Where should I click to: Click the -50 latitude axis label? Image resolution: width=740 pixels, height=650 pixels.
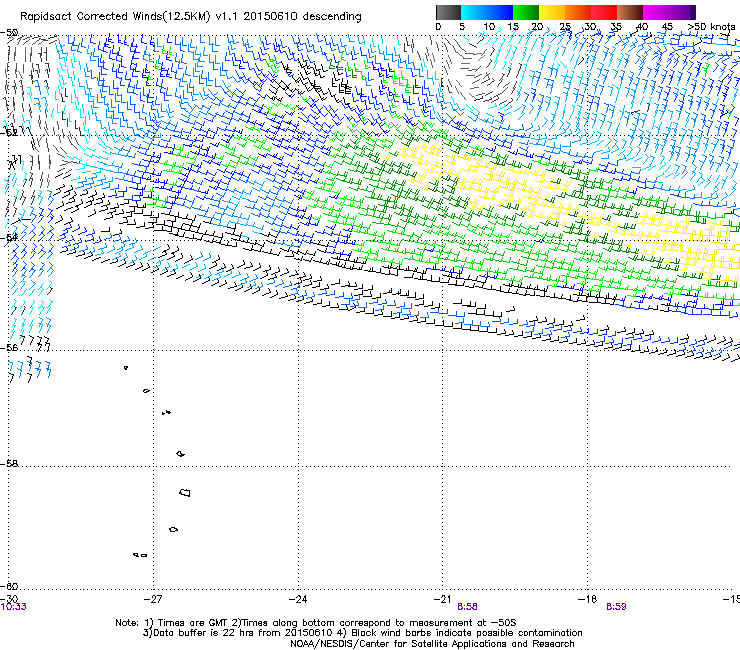[9, 33]
